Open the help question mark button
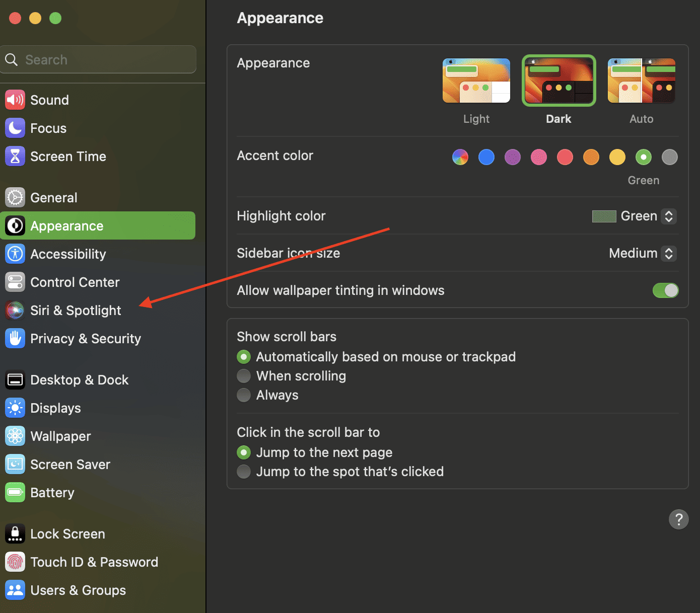700x613 pixels. [x=678, y=519]
